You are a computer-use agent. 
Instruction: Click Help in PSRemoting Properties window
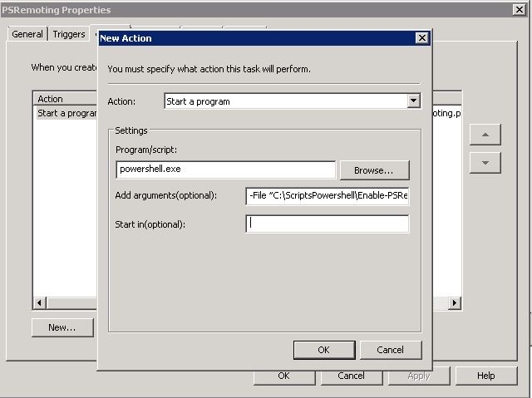coord(486,376)
